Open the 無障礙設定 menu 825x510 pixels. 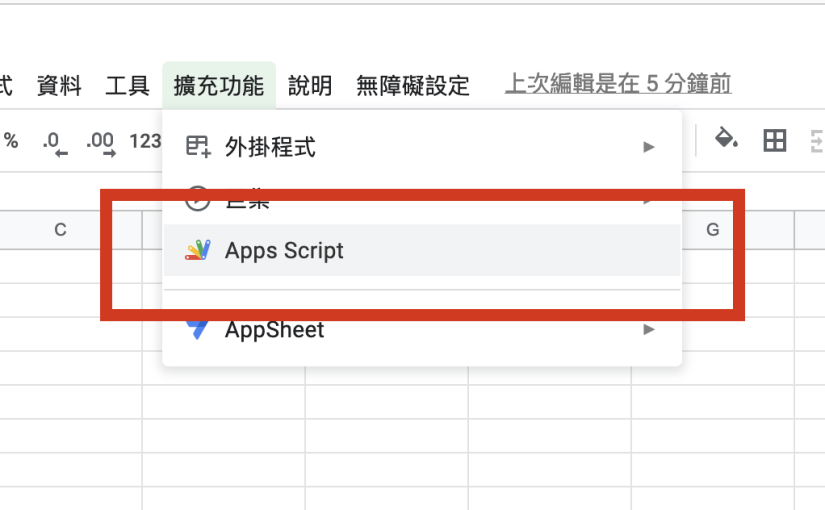[x=413, y=85]
